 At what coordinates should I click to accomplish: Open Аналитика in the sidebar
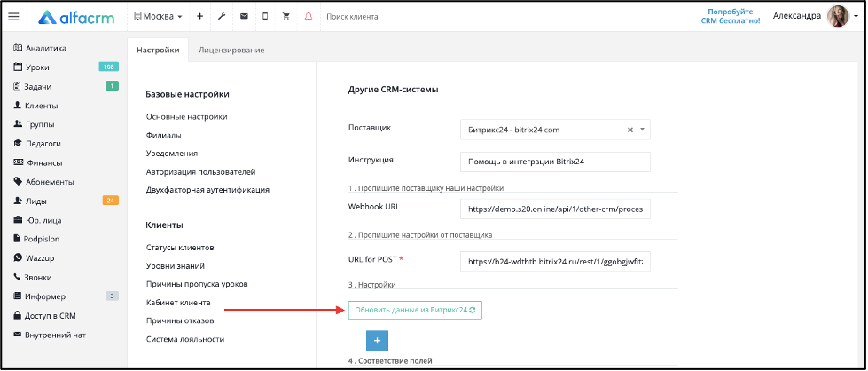click(x=39, y=48)
